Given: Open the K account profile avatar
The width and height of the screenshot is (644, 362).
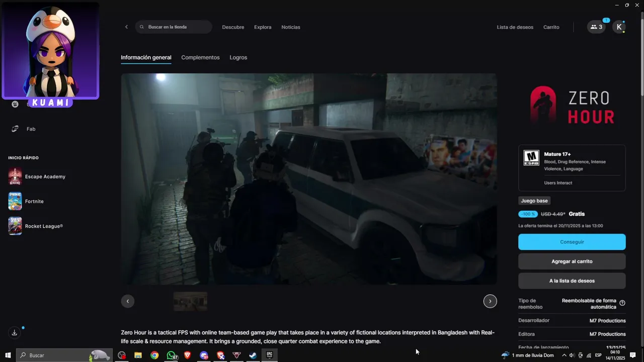Looking at the screenshot, I should 619,27.
